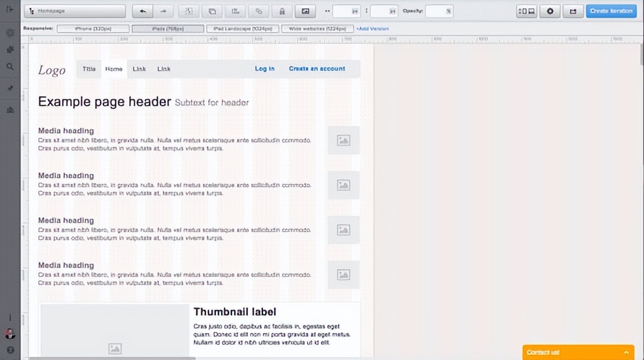Open the Homepage page selector dropdown
644x360 pixels.
pos(75,11)
